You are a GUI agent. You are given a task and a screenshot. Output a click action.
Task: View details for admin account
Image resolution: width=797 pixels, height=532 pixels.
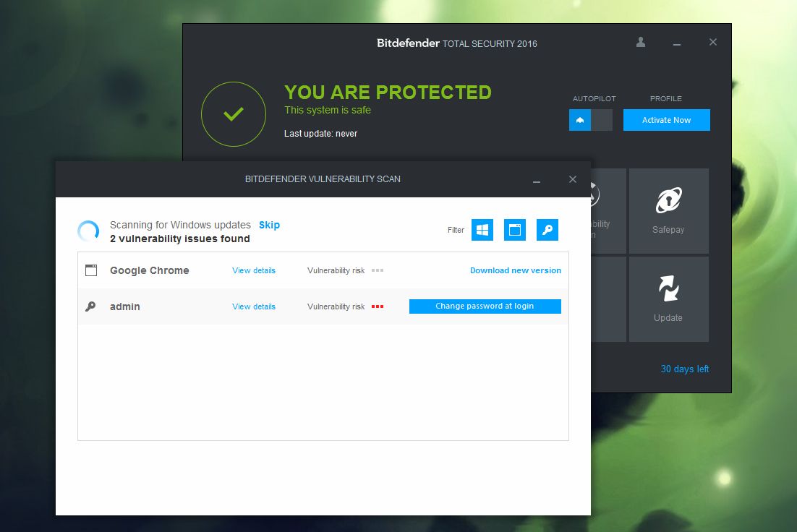[254, 306]
